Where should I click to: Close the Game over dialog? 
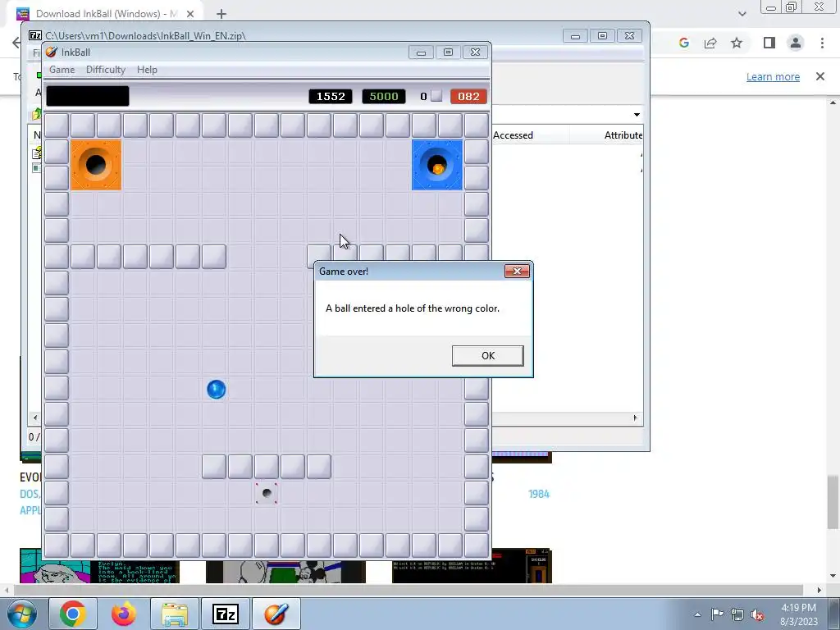pyautogui.click(x=517, y=271)
